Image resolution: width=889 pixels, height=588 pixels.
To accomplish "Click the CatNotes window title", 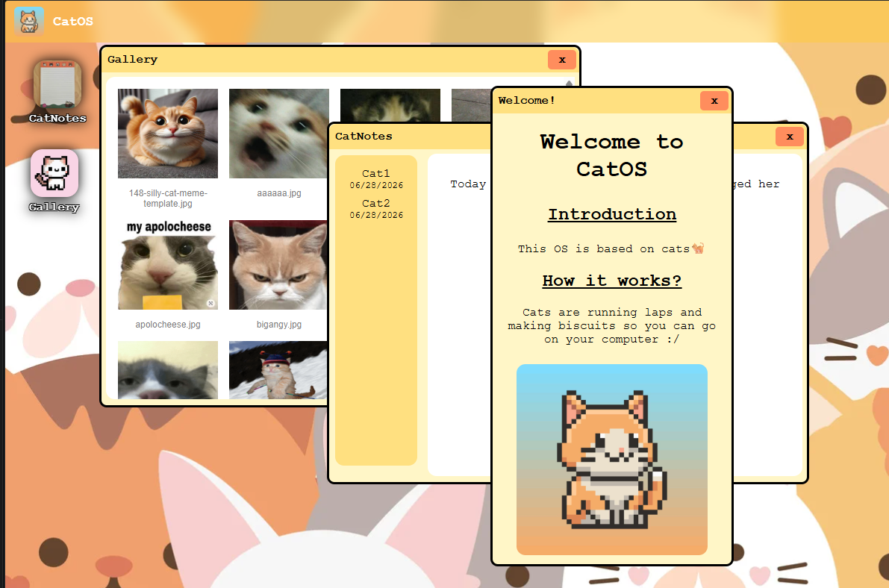I will (364, 136).
